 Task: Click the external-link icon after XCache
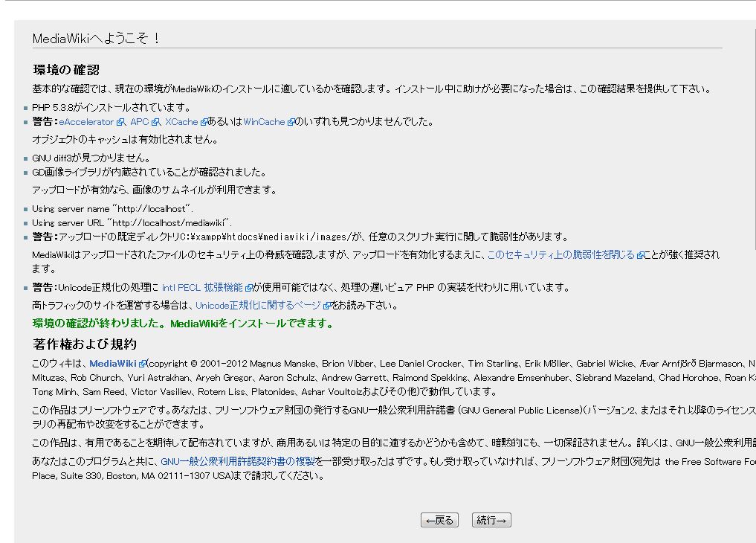tap(204, 123)
